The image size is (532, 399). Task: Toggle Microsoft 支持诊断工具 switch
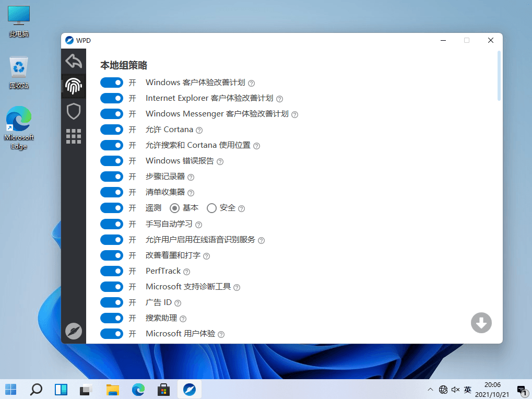point(112,287)
